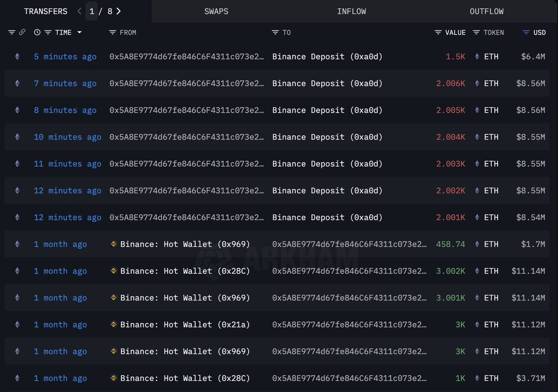
Task: Switch to the SWAPS tab
Action: coord(216,11)
